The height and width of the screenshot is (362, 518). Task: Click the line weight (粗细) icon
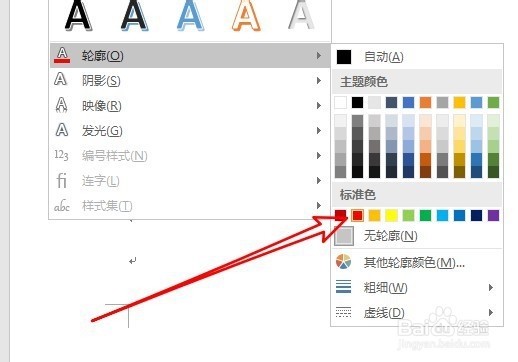[343, 287]
